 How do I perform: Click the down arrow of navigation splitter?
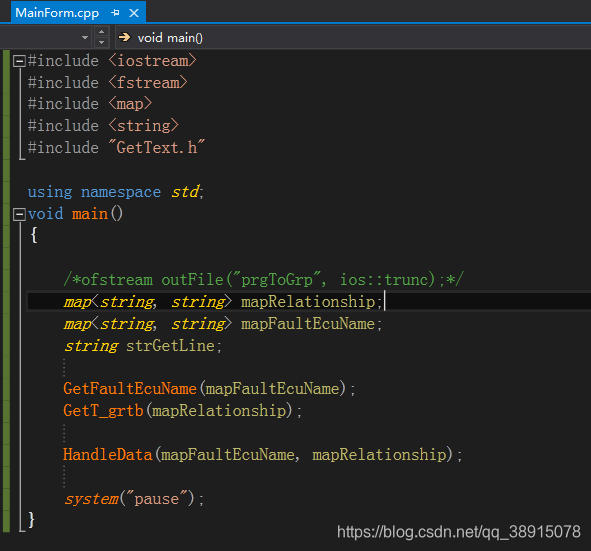pos(101,43)
